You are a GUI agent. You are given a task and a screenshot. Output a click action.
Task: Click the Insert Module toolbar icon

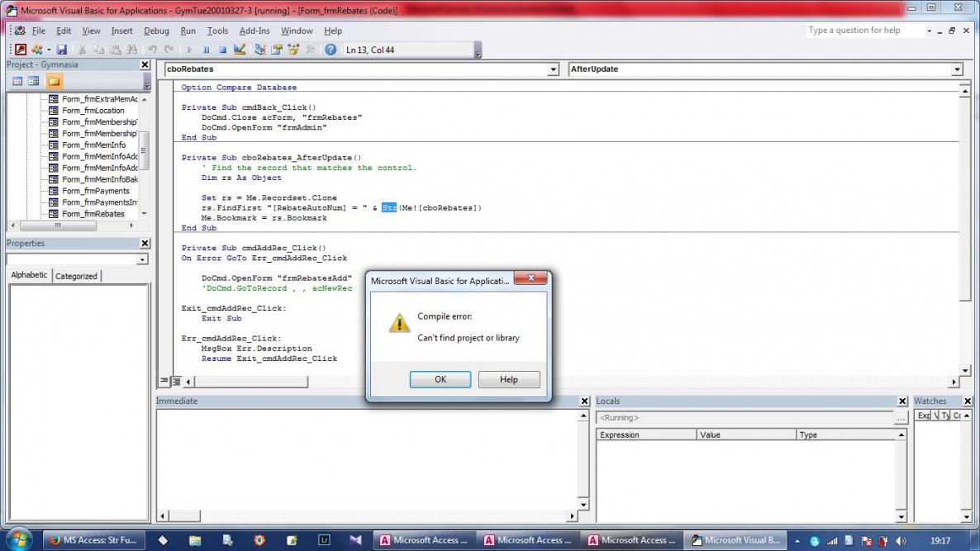[37, 50]
